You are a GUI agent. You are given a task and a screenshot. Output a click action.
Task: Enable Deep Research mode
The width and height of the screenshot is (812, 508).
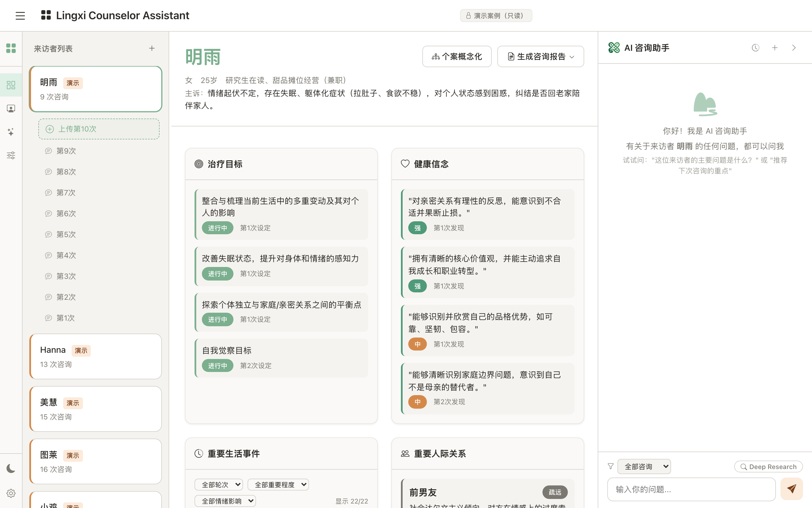768,467
